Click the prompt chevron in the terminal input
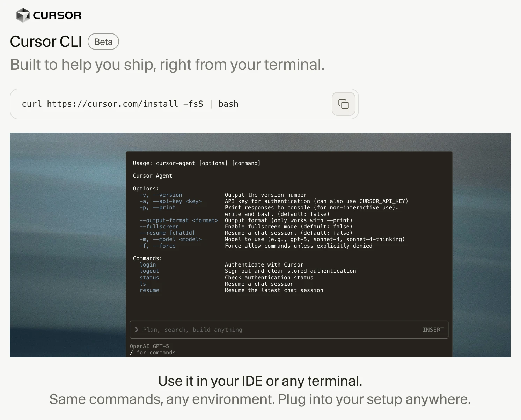Screen dimensions: 521x420 point(137,330)
